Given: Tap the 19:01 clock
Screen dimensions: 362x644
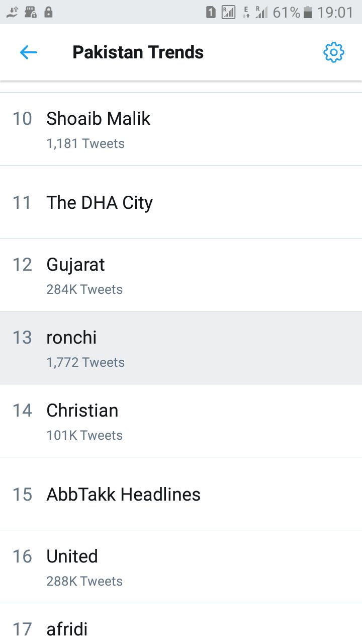Looking at the screenshot, I should [335, 12].
